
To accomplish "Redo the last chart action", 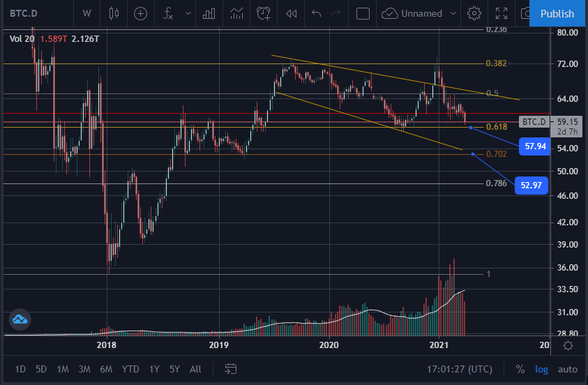I will (336, 14).
